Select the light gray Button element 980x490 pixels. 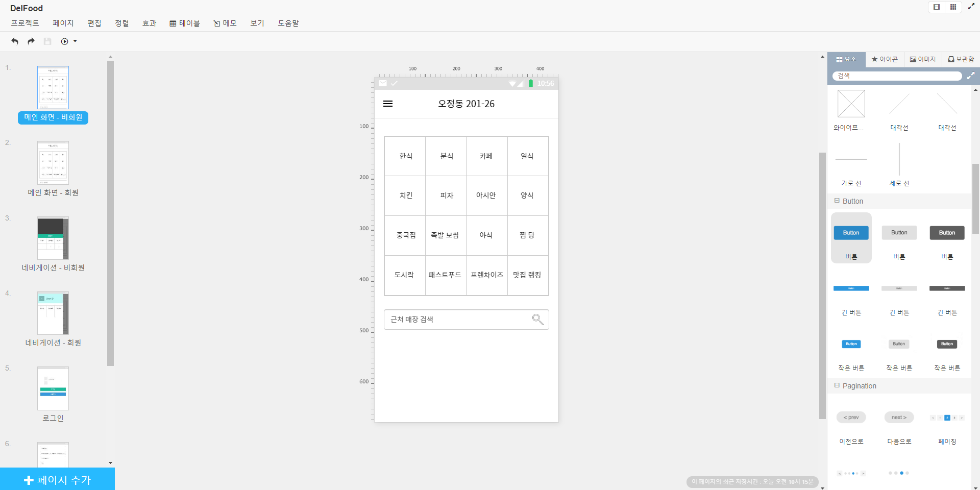(x=899, y=233)
